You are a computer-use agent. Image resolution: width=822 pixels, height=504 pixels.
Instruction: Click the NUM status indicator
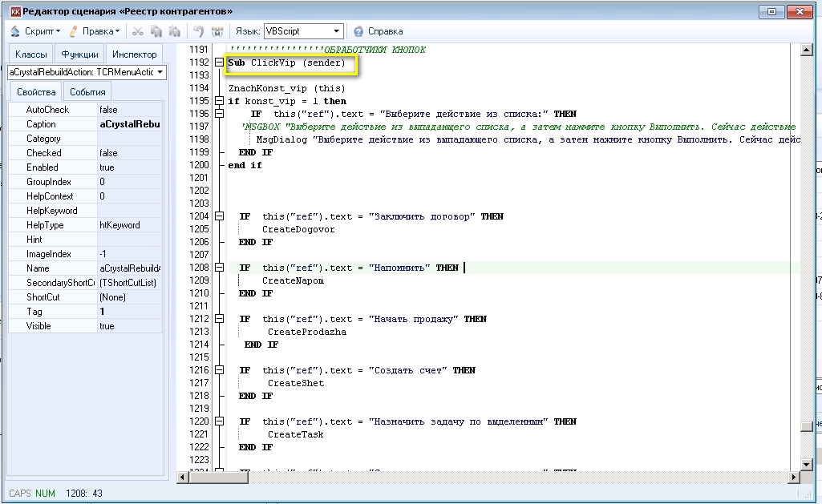[45, 494]
